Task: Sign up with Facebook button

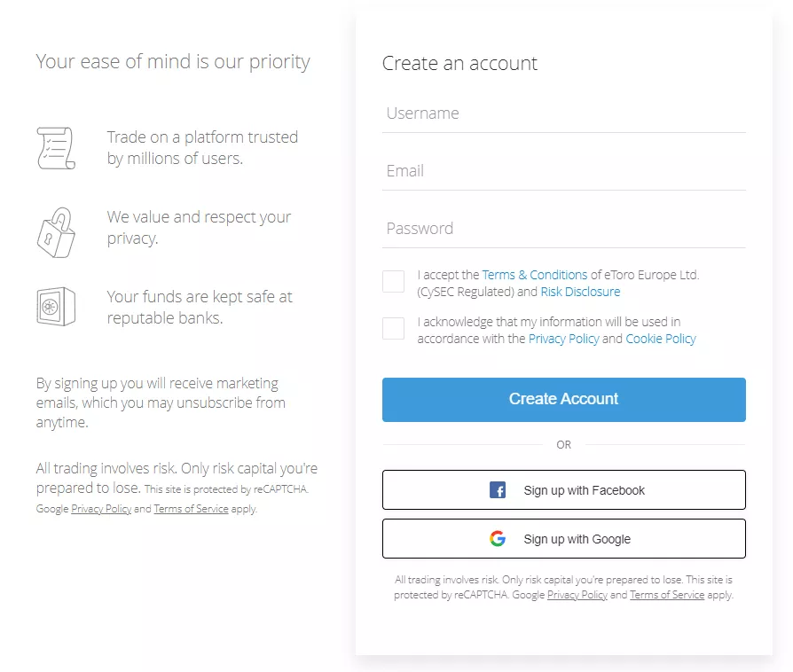Action: pos(563,490)
